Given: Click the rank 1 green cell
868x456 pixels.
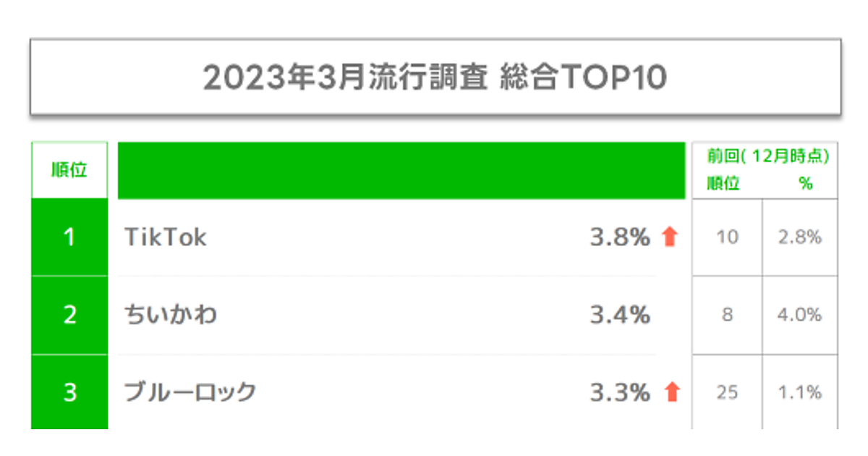Looking at the screenshot, I should [x=69, y=237].
